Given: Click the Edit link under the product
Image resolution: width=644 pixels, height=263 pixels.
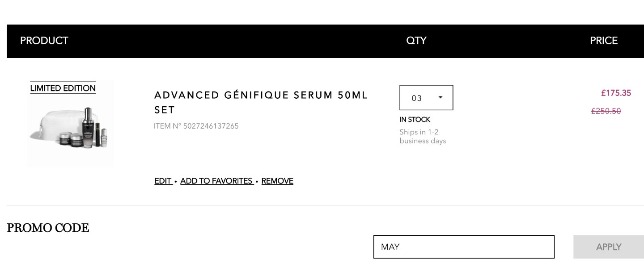Looking at the screenshot, I should tap(163, 181).
